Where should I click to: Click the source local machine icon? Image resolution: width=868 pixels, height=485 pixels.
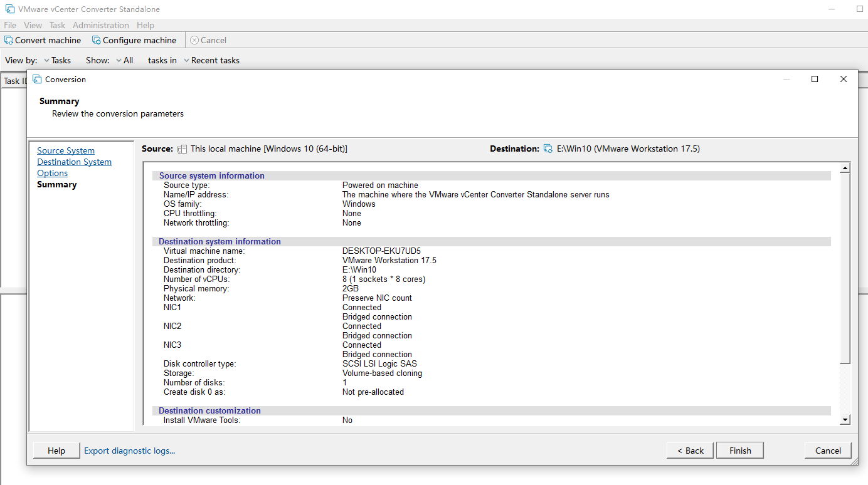182,149
